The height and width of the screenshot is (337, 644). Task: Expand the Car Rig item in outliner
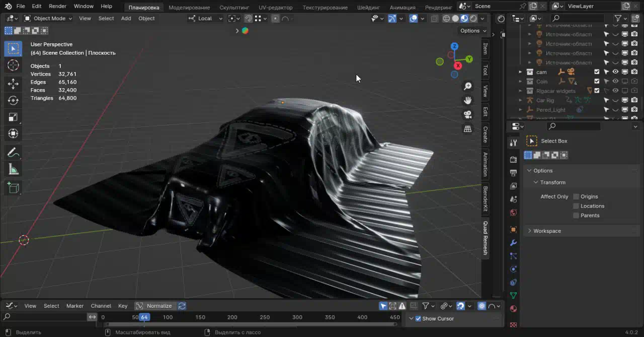click(520, 100)
